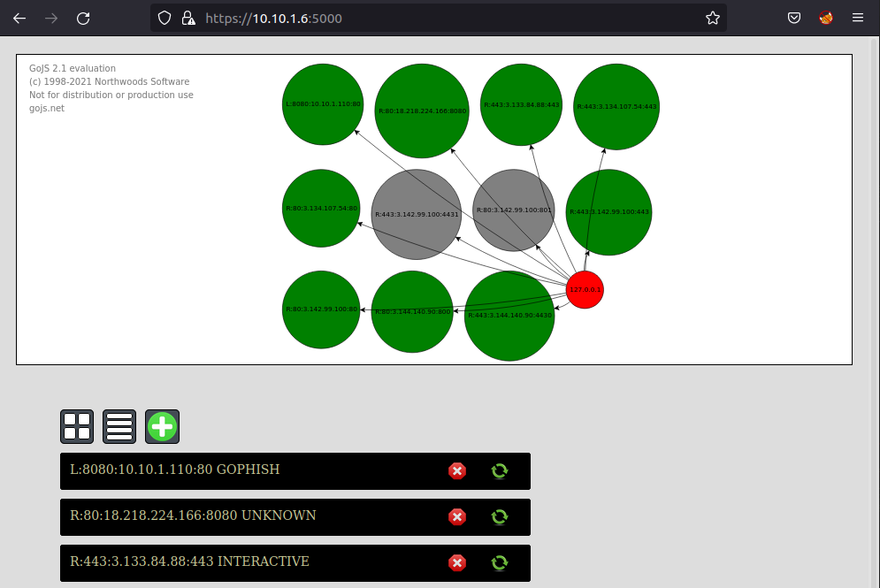Open the Firefox hamburger menu
The image size is (880, 588).
[858, 18]
